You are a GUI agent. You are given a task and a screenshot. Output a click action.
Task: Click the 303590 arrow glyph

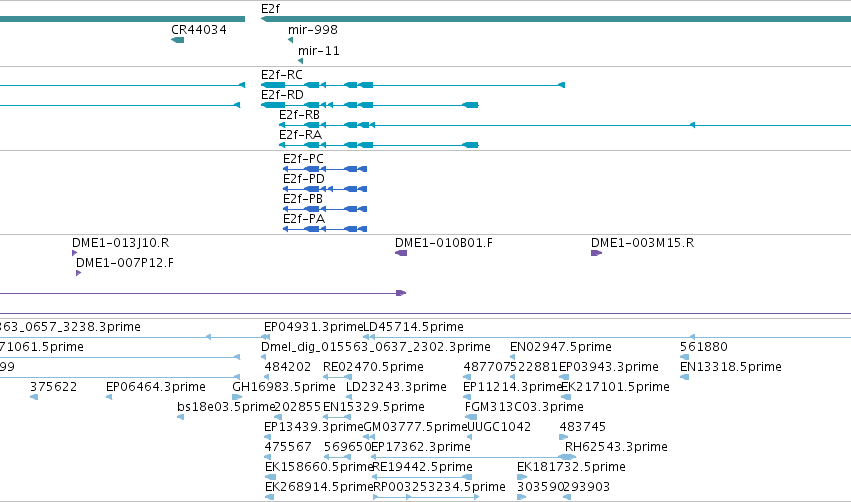[x=522, y=497]
